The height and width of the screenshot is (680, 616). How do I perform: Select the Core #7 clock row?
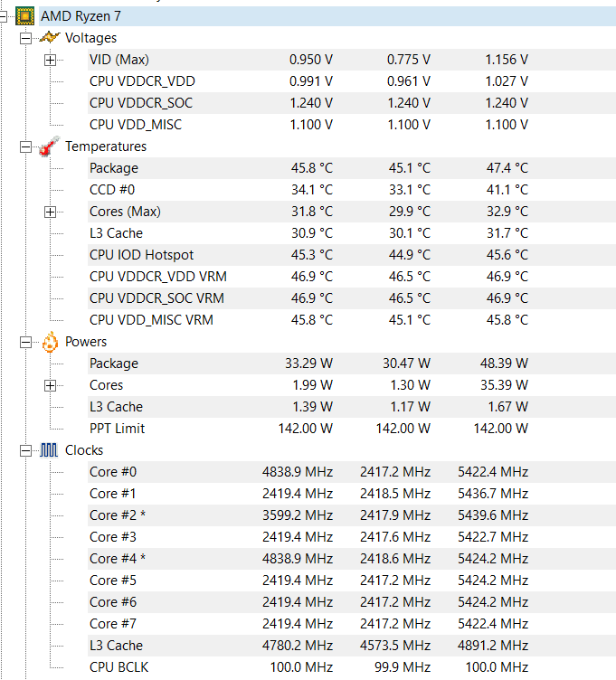click(352, 623)
